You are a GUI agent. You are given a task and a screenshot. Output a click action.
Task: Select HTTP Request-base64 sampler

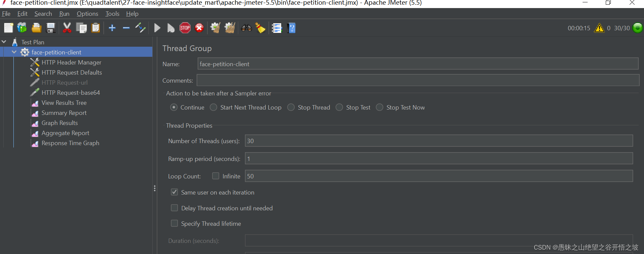pos(70,93)
